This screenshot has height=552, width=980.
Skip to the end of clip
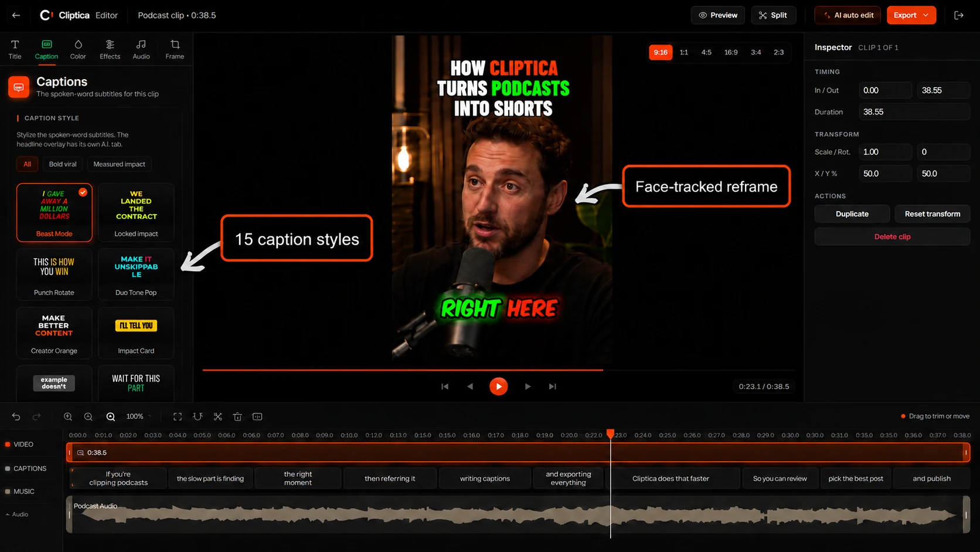[553, 387]
